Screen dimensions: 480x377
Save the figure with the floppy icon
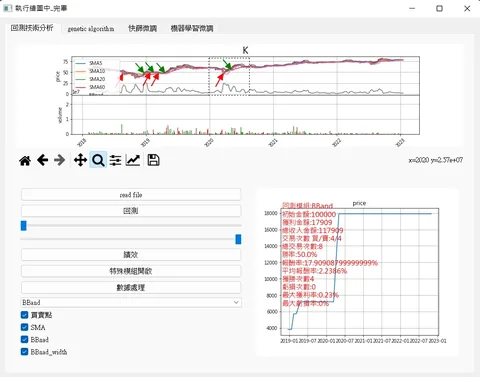pos(153,160)
